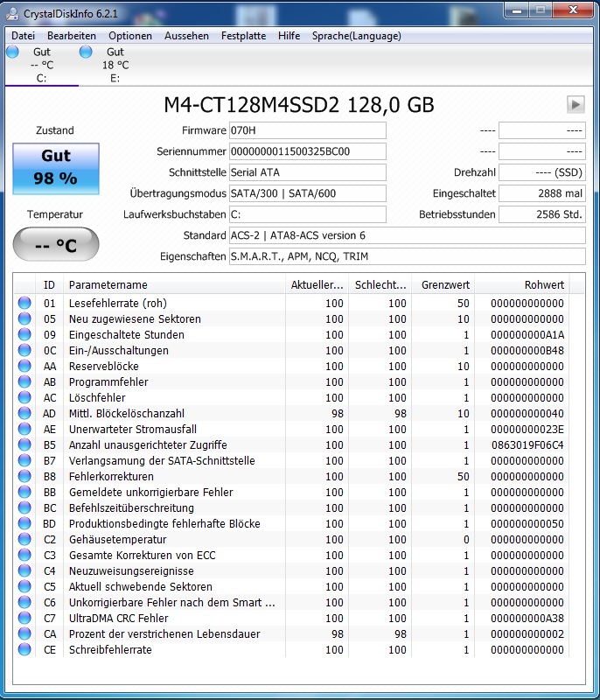
Task: Open the Optionen menu
Action: (130, 36)
